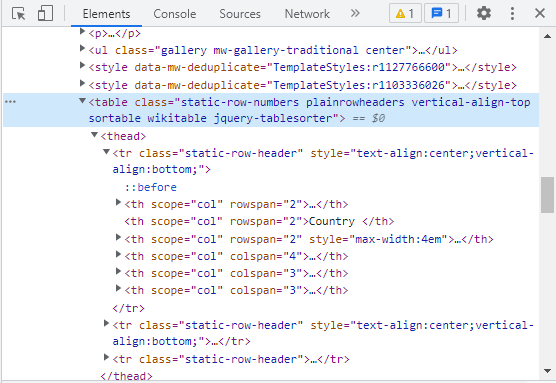The height and width of the screenshot is (383, 556).
Task: Click the table class attribute text
Action: point(309,110)
